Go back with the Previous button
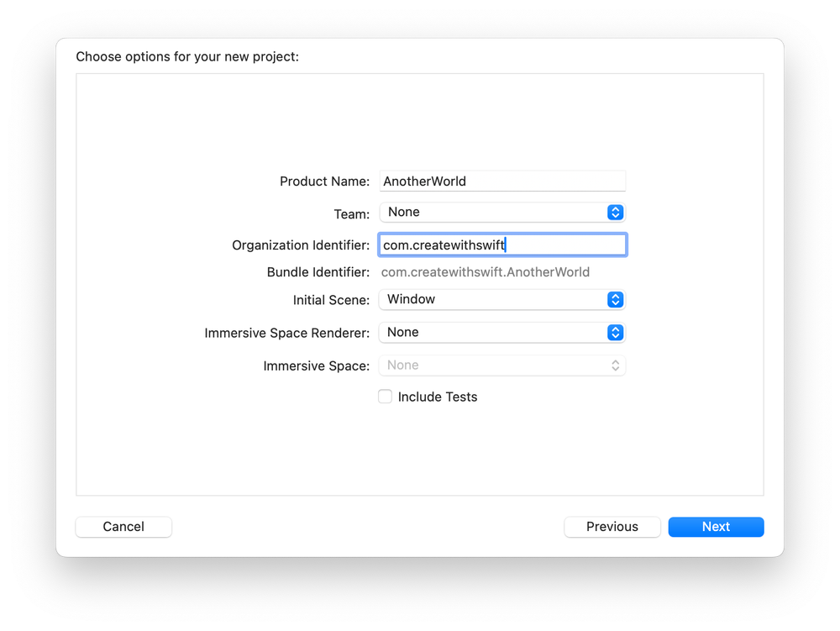Viewport: 840px width, 631px height. point(612,527)
